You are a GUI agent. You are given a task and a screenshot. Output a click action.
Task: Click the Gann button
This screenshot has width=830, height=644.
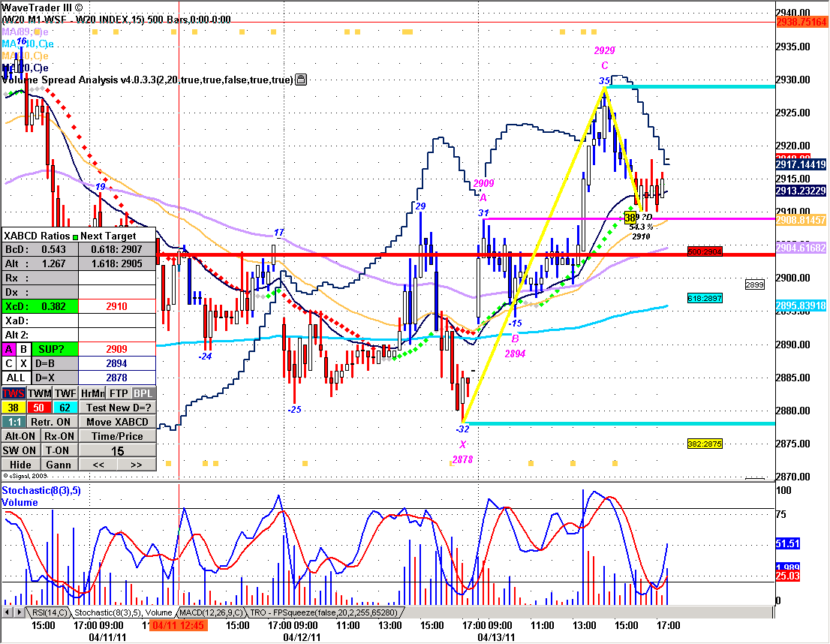coord(59,465)
